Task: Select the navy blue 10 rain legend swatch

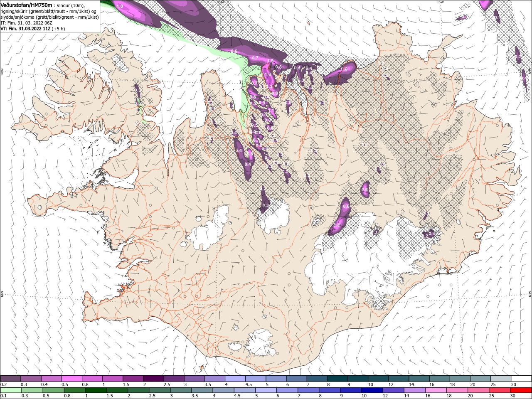Action: (372, 390)
